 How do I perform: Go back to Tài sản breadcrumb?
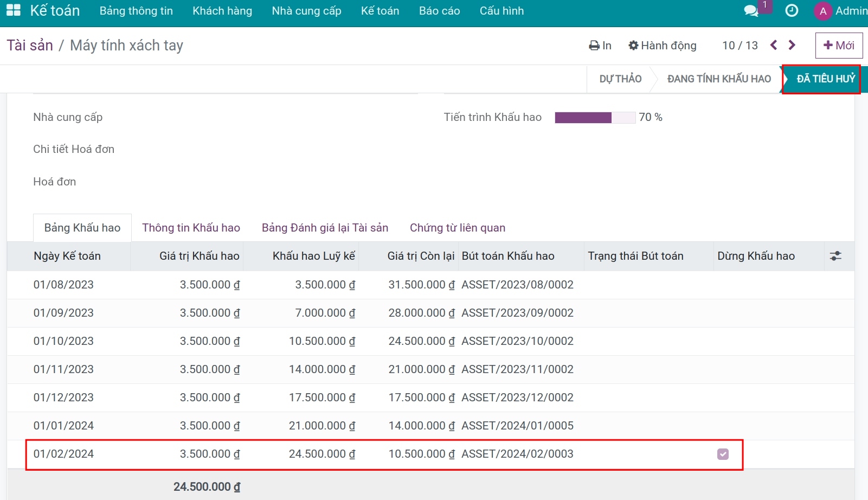coord(30,46)
